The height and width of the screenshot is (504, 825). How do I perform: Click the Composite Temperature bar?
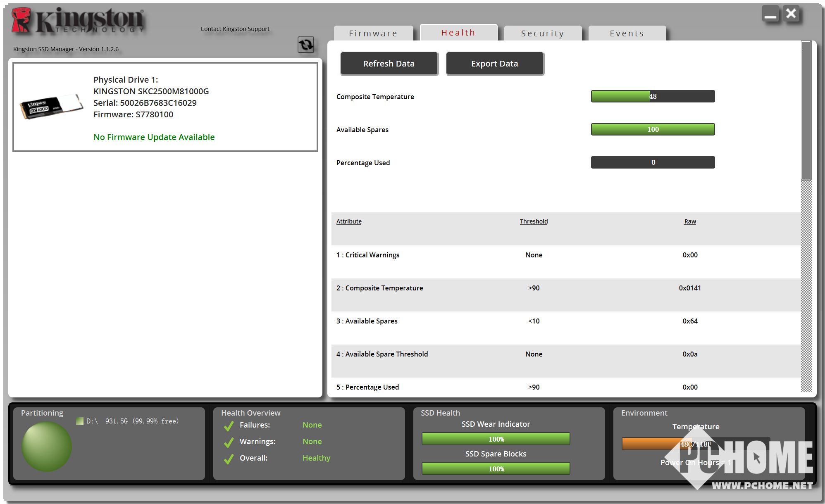653,96
